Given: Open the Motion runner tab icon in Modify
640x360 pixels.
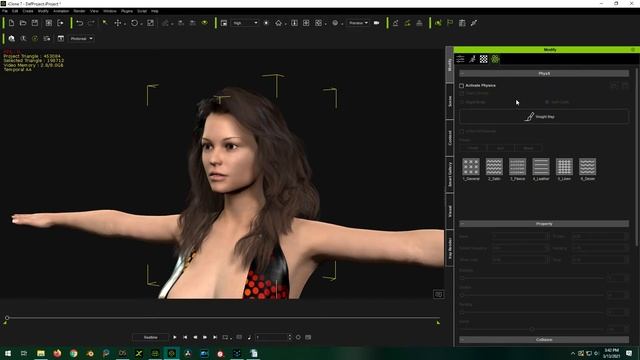Looking at the screenshot, I should [472, 59].
